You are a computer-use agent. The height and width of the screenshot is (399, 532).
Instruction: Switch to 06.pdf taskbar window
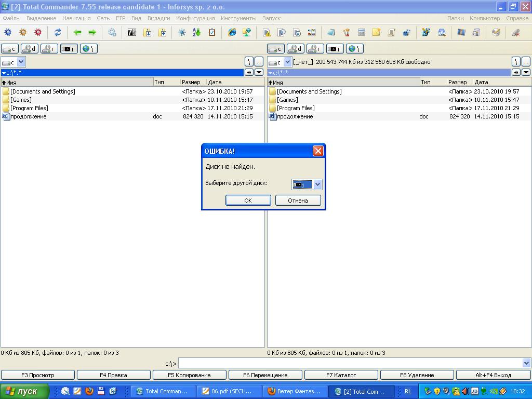[x=229, y=391]
